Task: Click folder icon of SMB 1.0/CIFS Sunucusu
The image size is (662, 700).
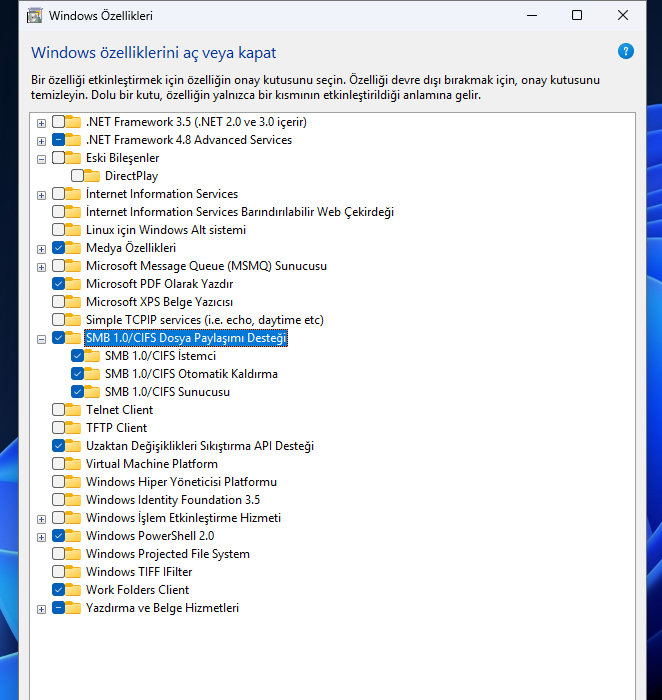Action: [x=92, y=392]
